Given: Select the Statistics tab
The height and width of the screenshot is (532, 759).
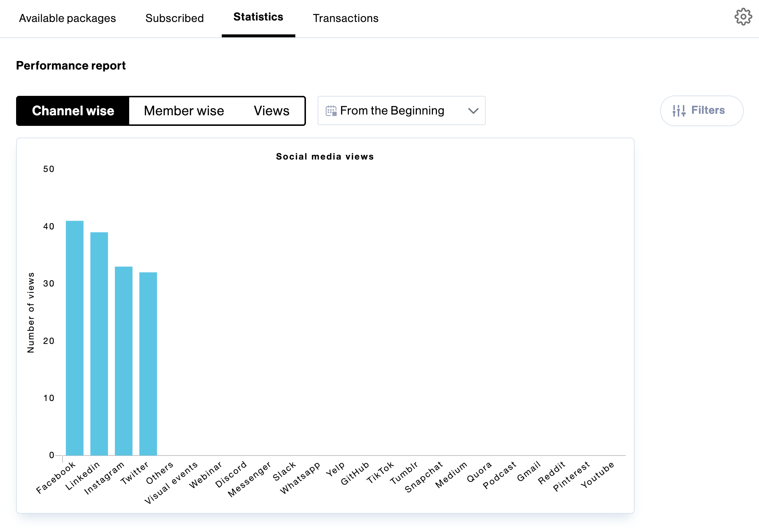Looking at the screenshot, I should pyautogui.click(x=258, y=17).
